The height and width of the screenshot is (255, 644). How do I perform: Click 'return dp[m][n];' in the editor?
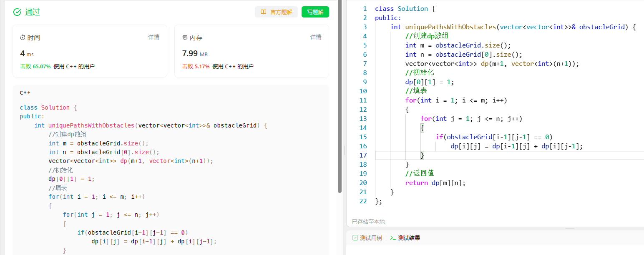pos(435,183)
